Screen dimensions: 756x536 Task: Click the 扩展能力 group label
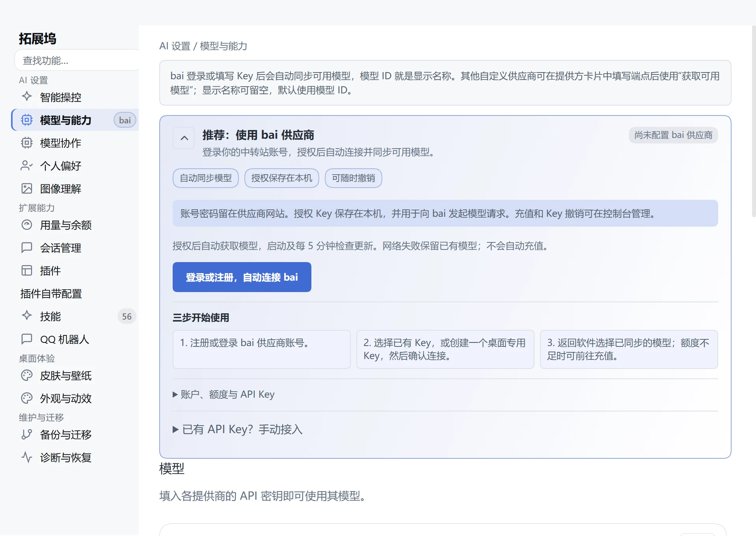pos(37,208)
